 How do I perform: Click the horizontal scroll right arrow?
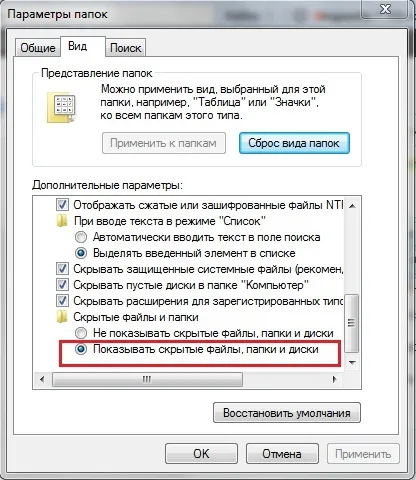point(335,379)
